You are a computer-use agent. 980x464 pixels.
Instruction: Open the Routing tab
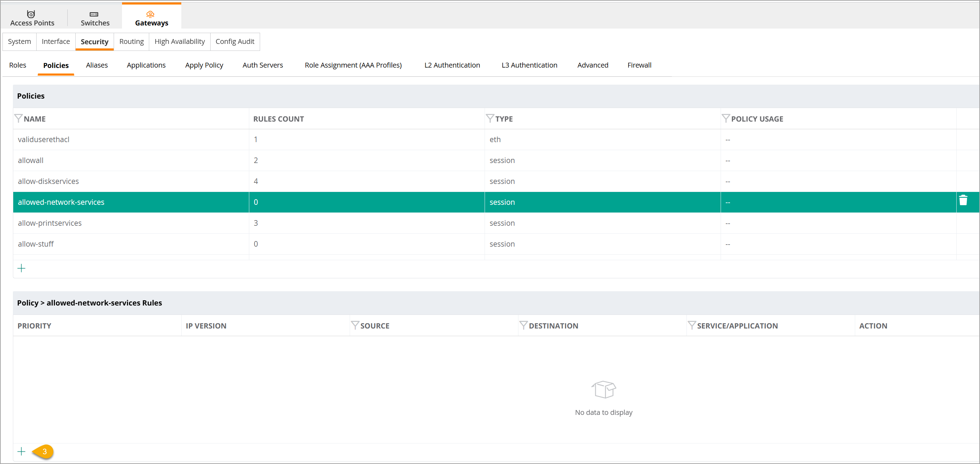tap(132, 41)
